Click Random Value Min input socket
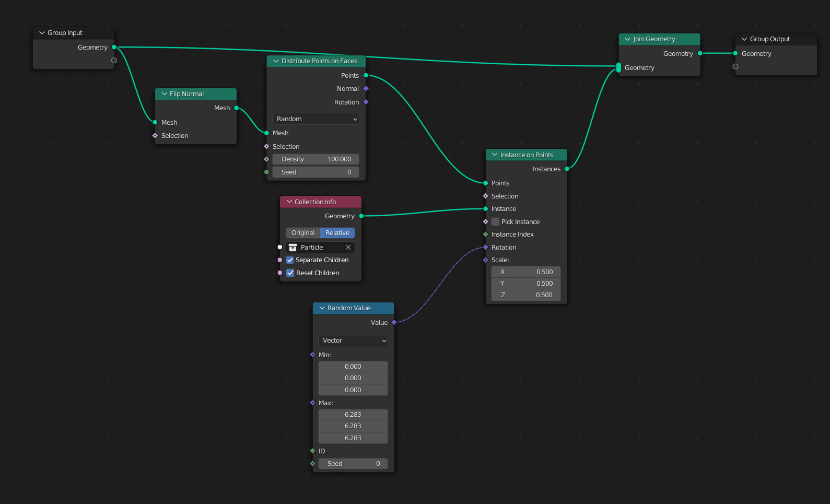 click(312, 355)
